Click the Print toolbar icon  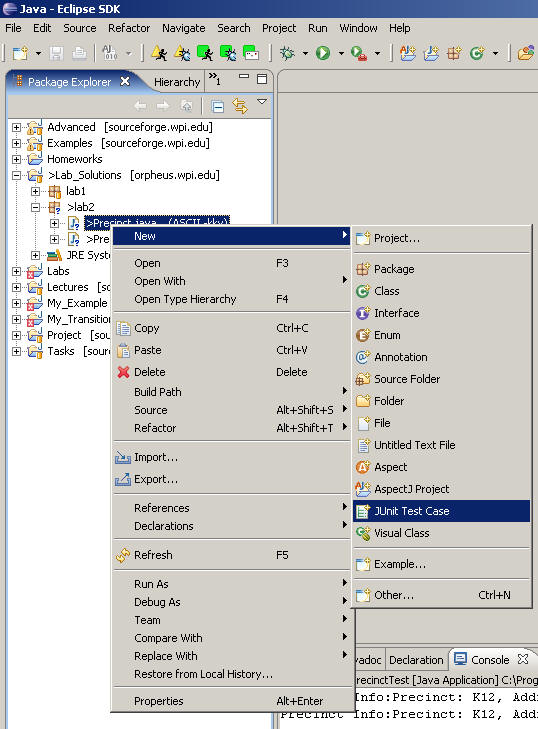[80, 53]
